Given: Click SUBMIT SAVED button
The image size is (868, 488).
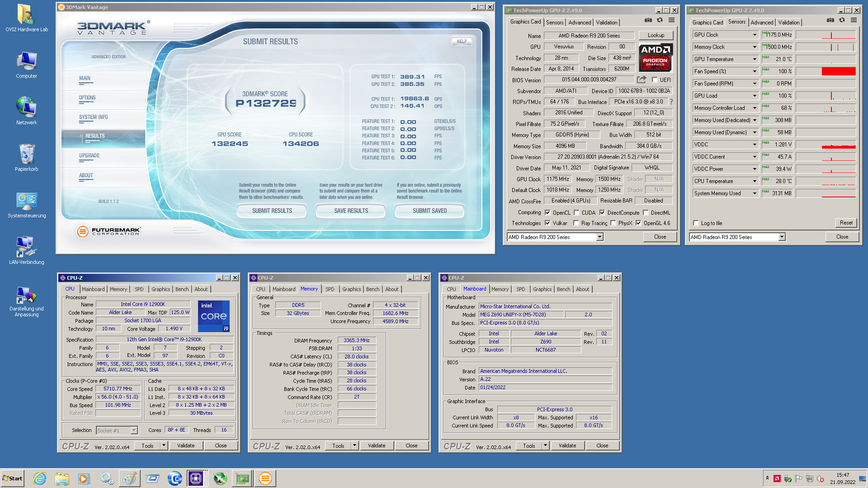Looking at the screenshot, I should click(x=429, y=211).
